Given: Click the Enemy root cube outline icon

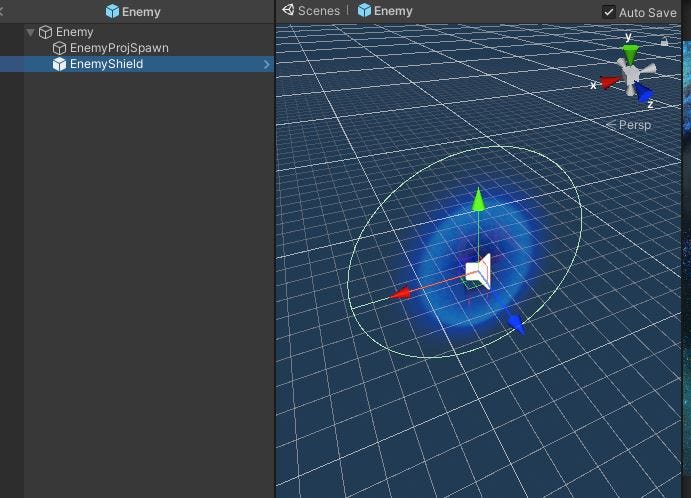Looking at the screenshot, I should [x=45, y=32].
